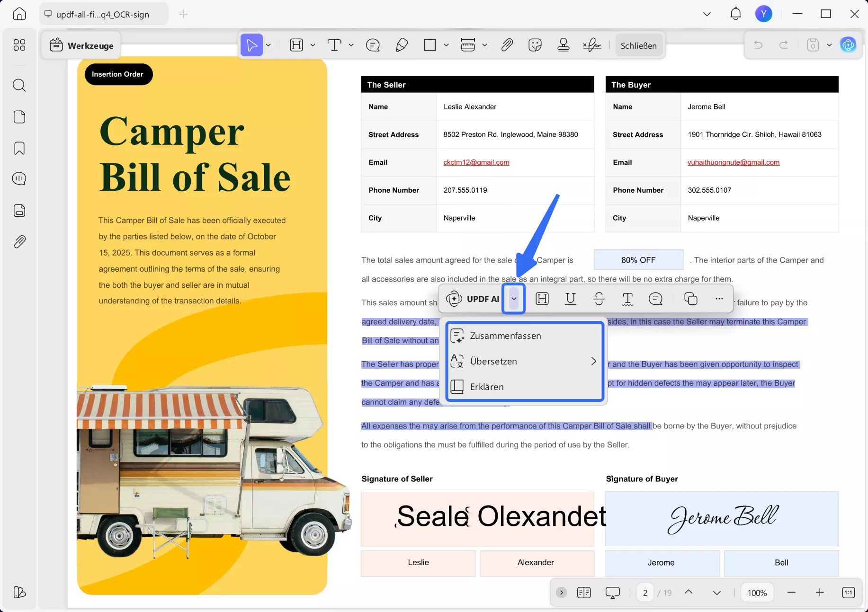Open the comments panel in sidebar

pos(19,179)
